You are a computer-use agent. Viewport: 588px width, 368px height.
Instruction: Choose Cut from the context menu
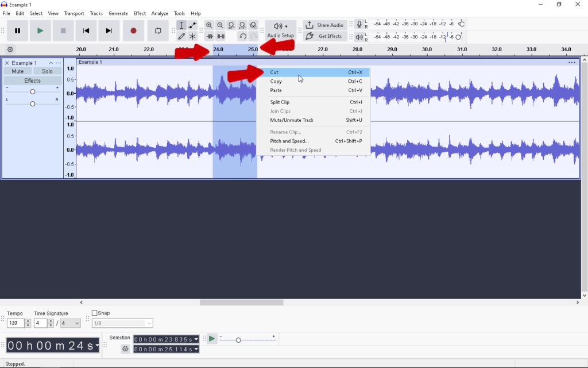(x=274, y=72)
